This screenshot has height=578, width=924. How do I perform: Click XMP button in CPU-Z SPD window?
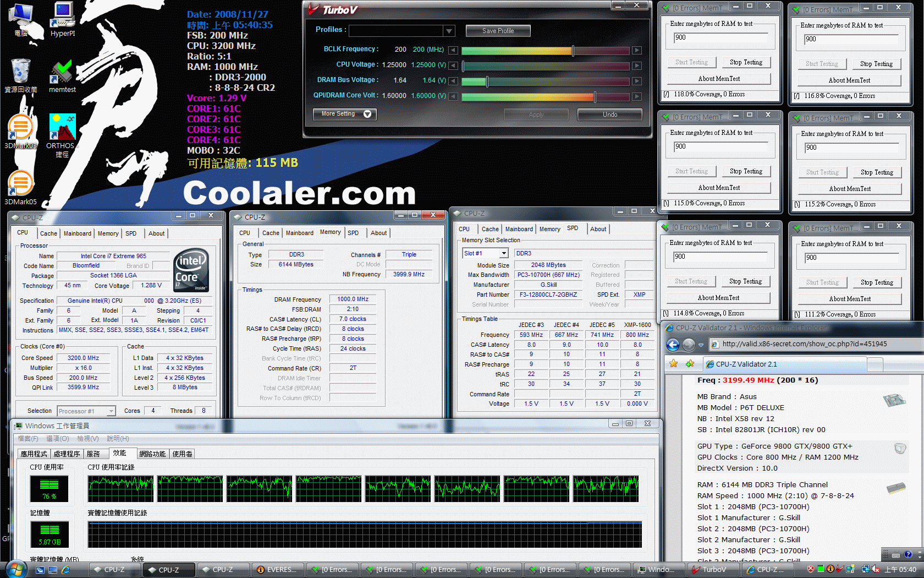pos(639,295)
